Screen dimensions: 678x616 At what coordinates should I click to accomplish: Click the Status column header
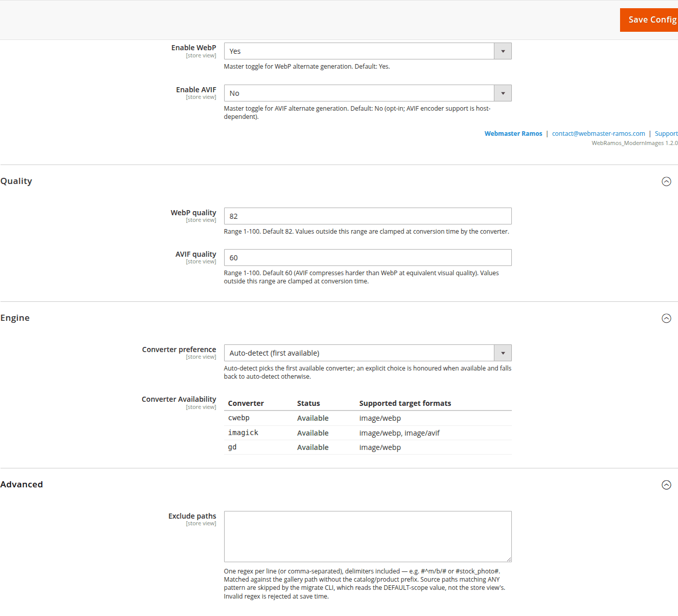(x=308, y=403)
